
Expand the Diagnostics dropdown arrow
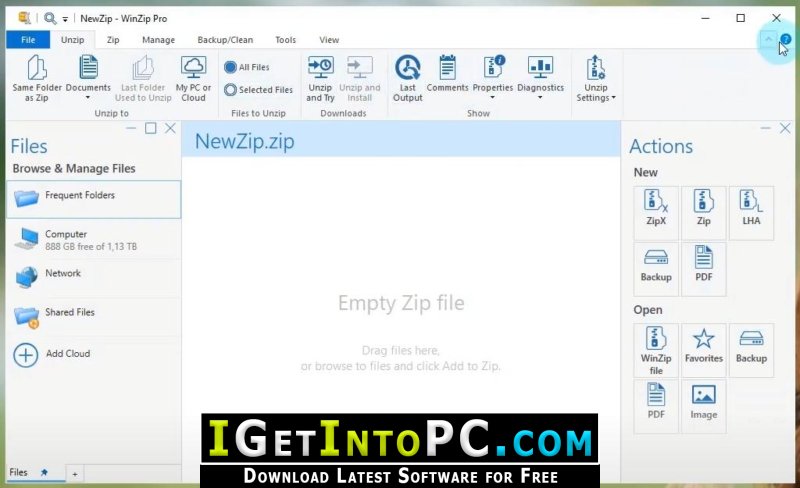pos(540,97)
